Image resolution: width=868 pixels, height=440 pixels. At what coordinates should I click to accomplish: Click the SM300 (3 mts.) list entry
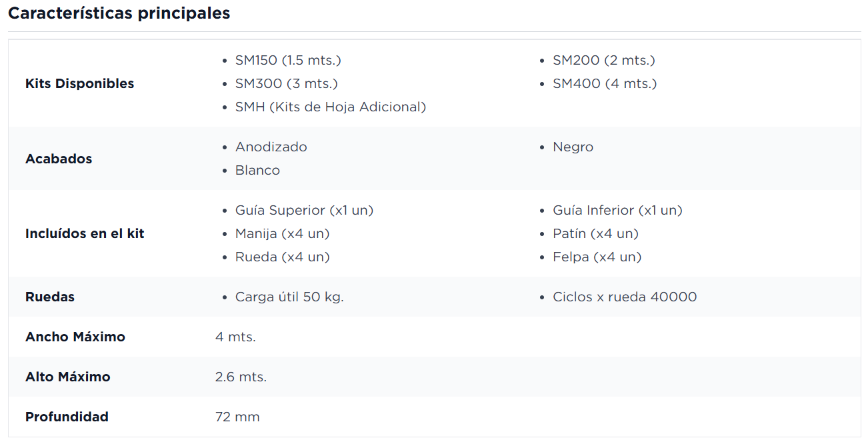(287, 83)
